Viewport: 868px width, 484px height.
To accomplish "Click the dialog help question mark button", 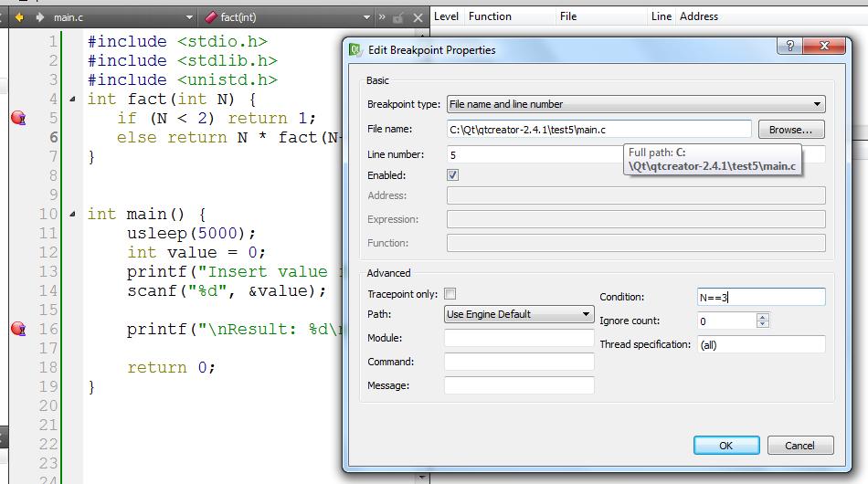I will [x=790, y=46].
